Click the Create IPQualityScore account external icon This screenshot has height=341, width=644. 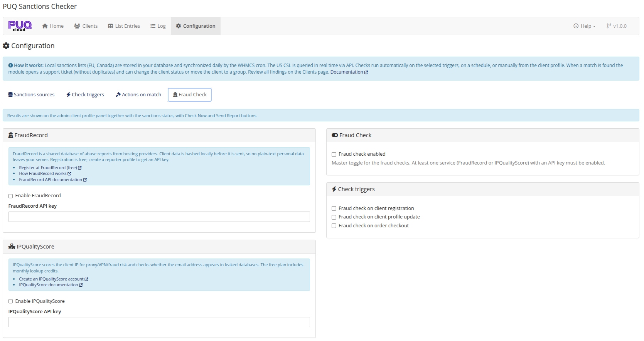(x=86, y=279)
